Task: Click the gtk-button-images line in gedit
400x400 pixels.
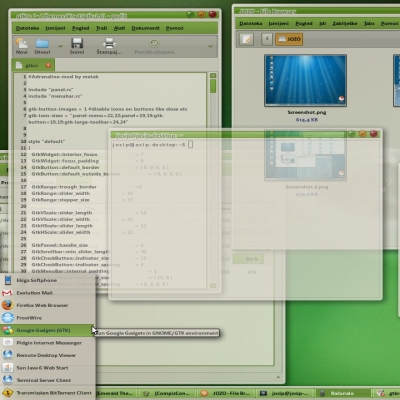Action: point(108,109)
